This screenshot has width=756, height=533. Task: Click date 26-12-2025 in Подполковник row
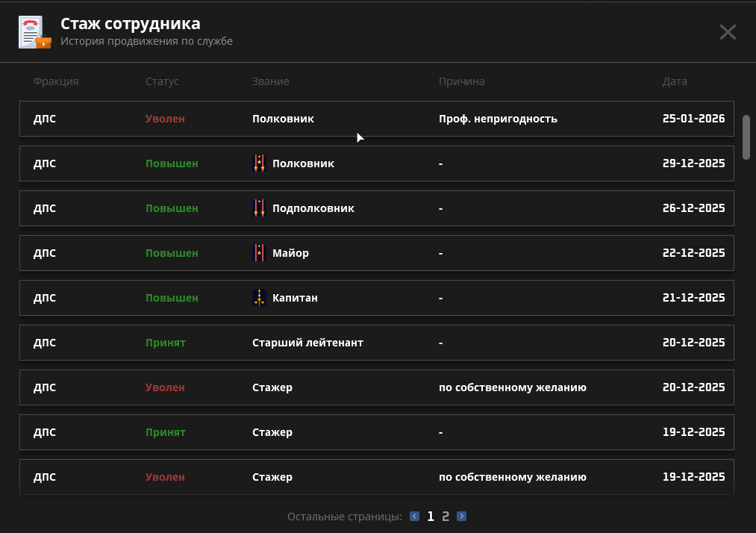(x=693, y=208)
